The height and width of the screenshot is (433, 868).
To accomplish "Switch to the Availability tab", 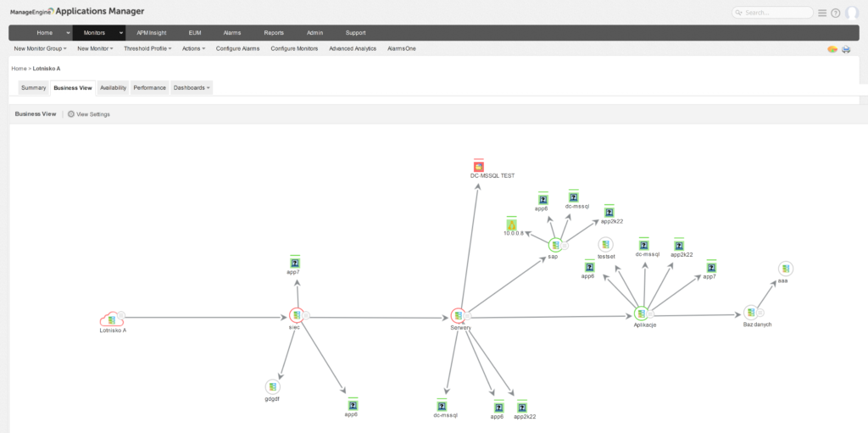I will pos(113,87).
